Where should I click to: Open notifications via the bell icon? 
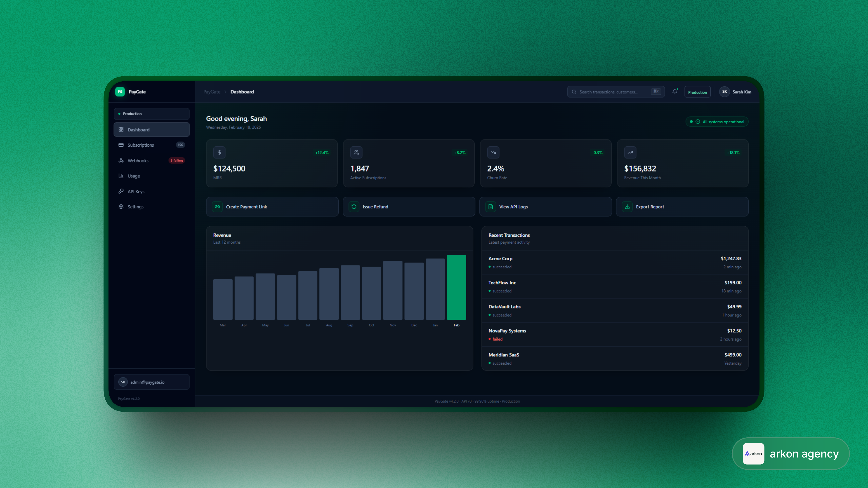point(675,91)
